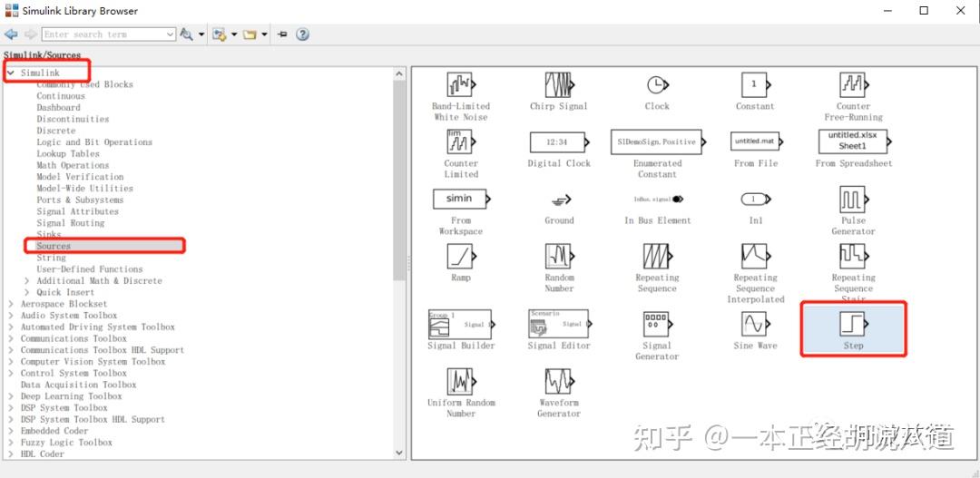Select Ports & Subsystems library

80,200
